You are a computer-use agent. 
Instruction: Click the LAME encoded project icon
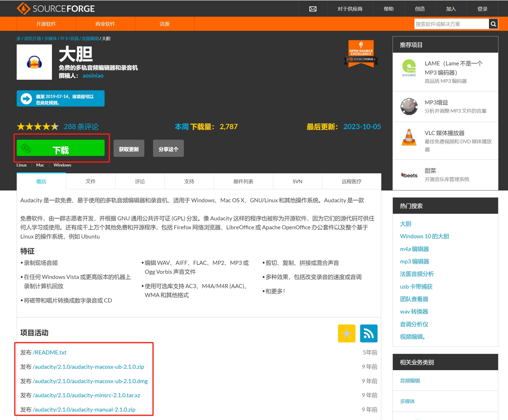pyautogui.click(x=409, y=68)
